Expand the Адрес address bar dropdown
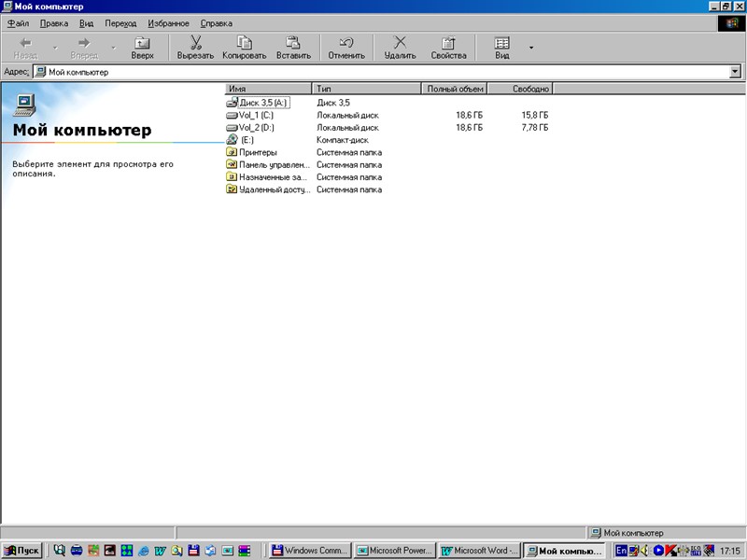Viewport: 747px width, 560px height. coord(736,72)
